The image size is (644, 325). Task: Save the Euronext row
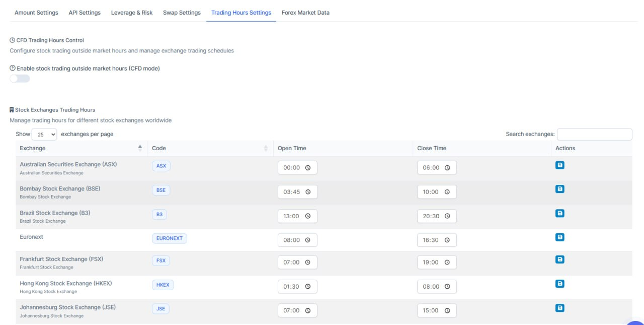coord(559,237)
